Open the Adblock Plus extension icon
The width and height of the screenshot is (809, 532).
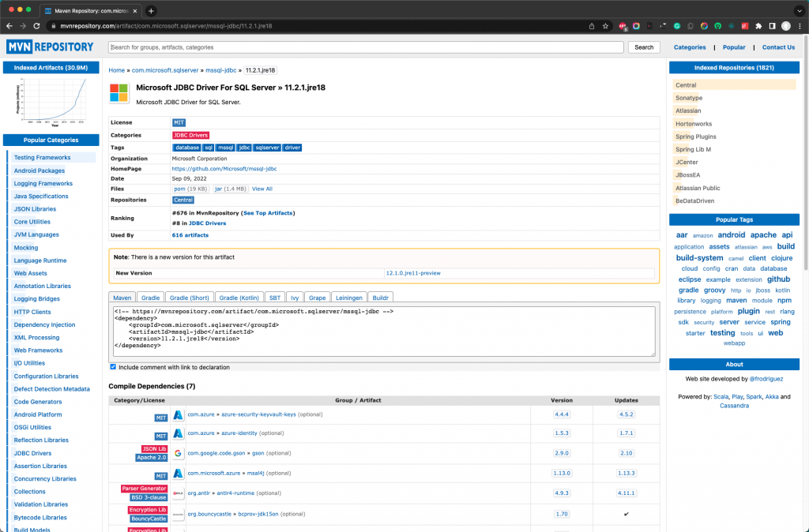click(x=623, y=26)
